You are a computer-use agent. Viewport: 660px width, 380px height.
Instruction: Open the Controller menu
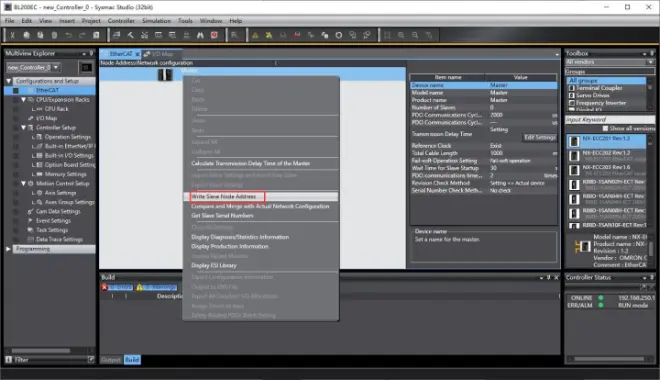[121, 21]
